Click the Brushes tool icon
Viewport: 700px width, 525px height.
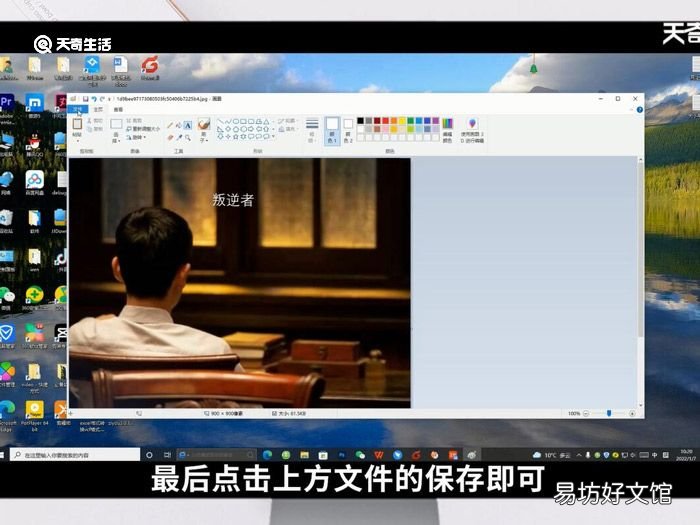click(204, 124)
